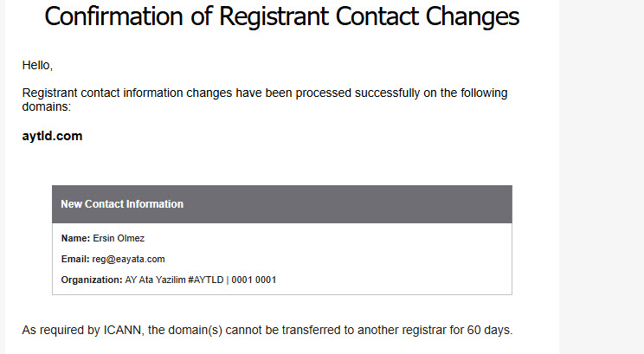This screenshot has height=354, width=644.
Task: Click the Confirmation of Registrant Contact Changes heading
Action: 282,16
